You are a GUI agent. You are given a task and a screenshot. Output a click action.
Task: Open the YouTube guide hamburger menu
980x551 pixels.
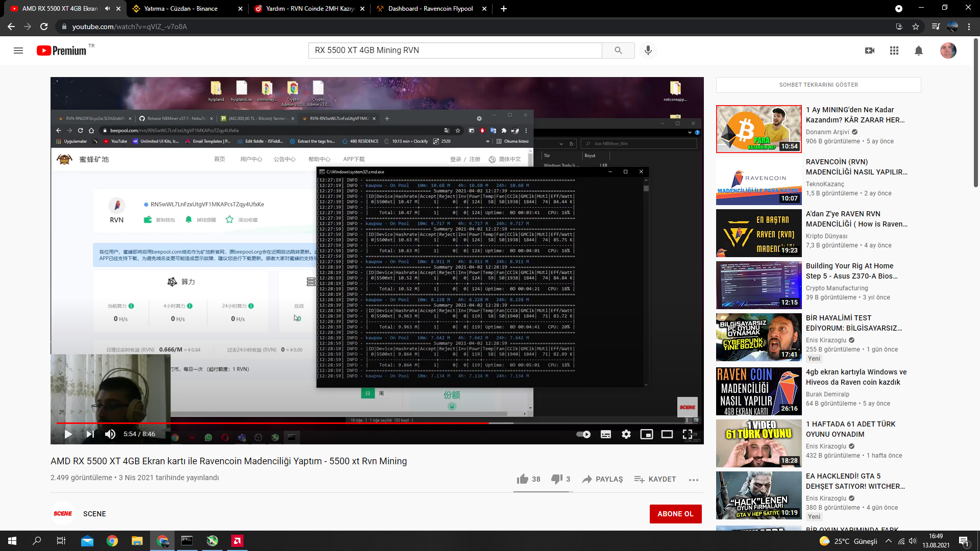(18, 51)
